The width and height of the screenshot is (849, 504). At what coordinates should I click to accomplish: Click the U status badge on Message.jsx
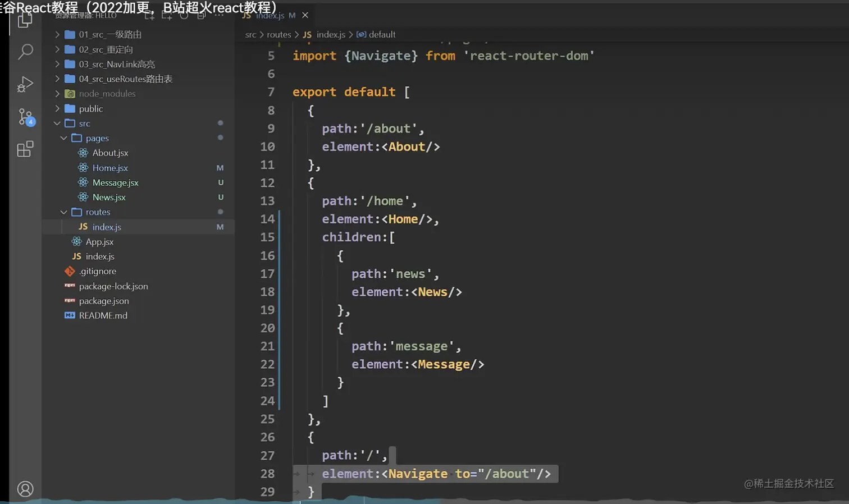(x=221, y=182)
